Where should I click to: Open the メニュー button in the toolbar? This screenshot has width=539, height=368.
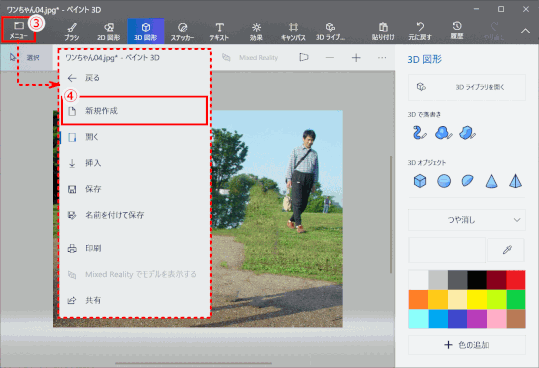pos(19,30)
